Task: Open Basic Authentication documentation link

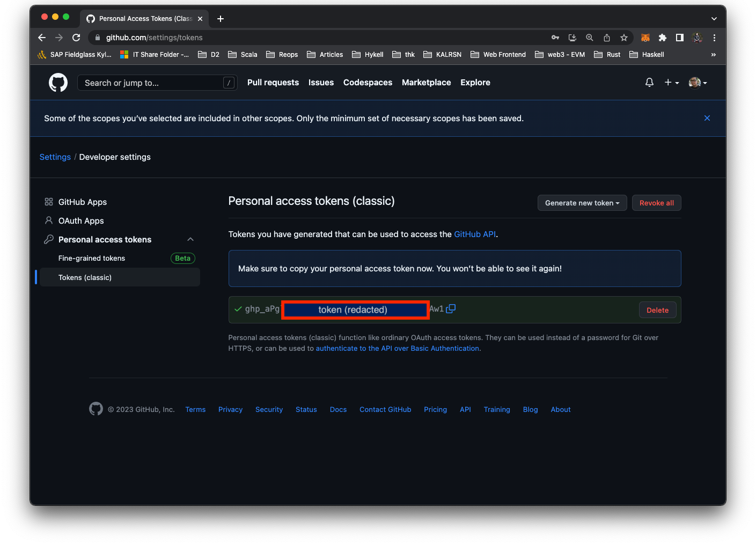Action: pyautogui.click(x=397, y=349)
